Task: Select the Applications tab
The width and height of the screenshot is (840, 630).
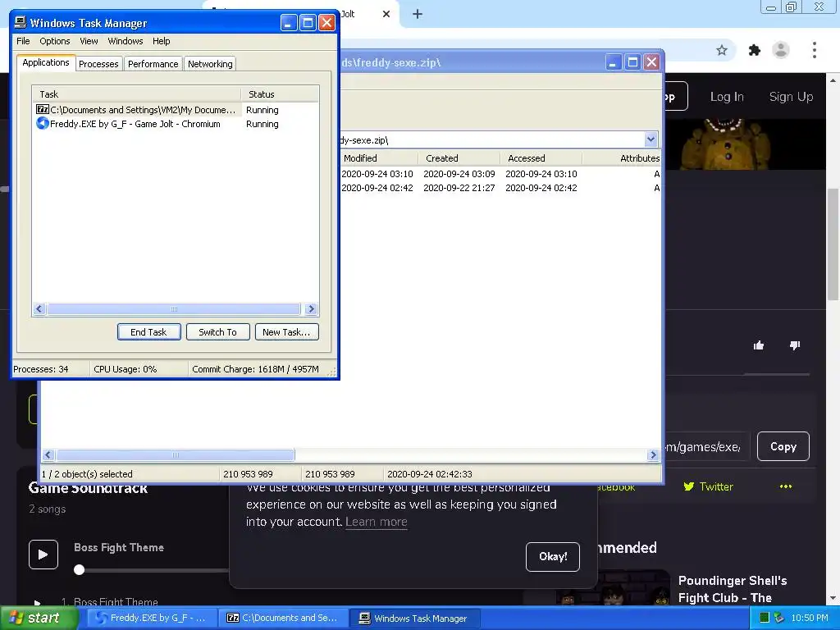Action: [46, 62]
